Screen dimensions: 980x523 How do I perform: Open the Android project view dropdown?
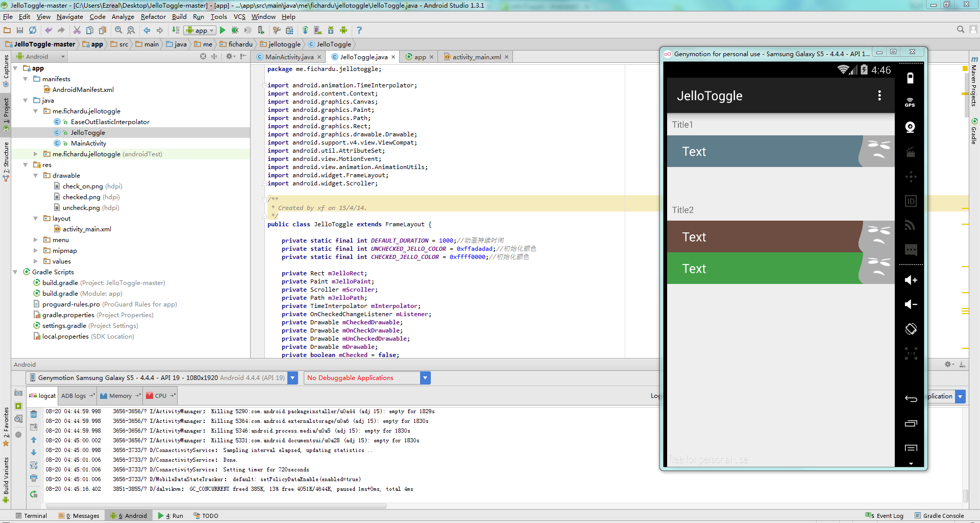[x=41, y=56]
